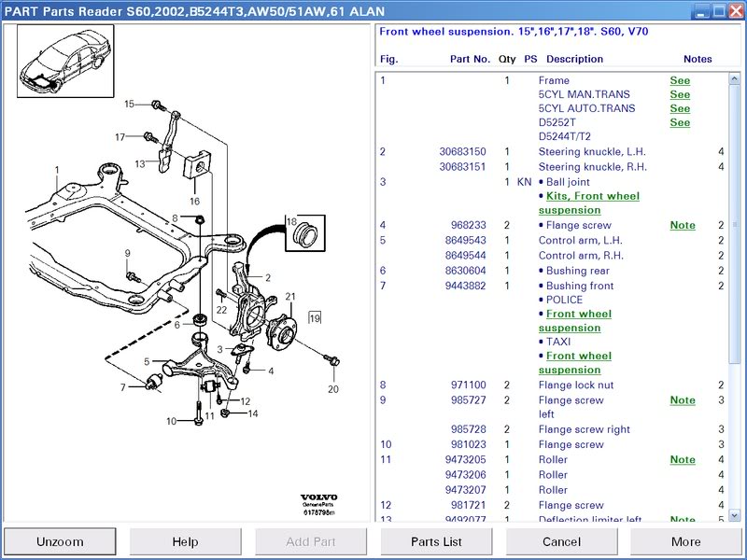Click the Unzoom button

point(60,541)
